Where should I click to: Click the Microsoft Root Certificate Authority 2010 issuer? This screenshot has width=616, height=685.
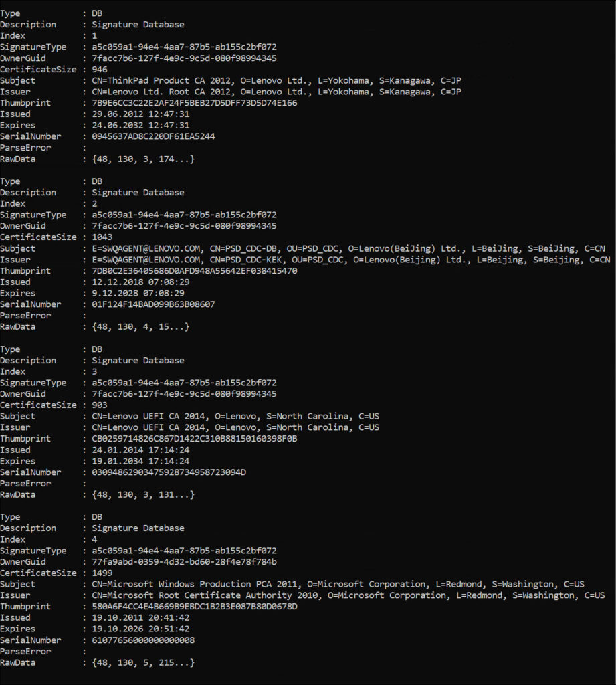pyautogui.click(x=348, y=595)
